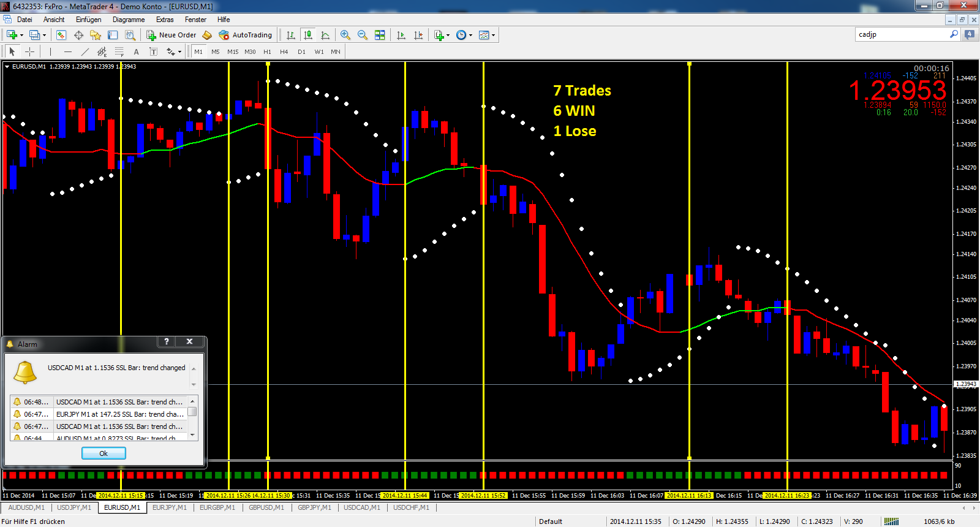Click the Alarm dialog help button

coord(166,342)
